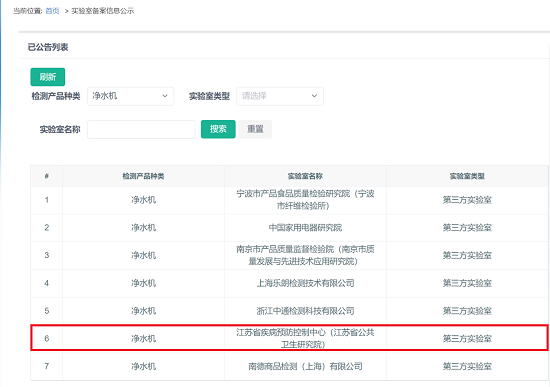
Task: Click the 实验室类型 column header
Action: tap(467, 176)
